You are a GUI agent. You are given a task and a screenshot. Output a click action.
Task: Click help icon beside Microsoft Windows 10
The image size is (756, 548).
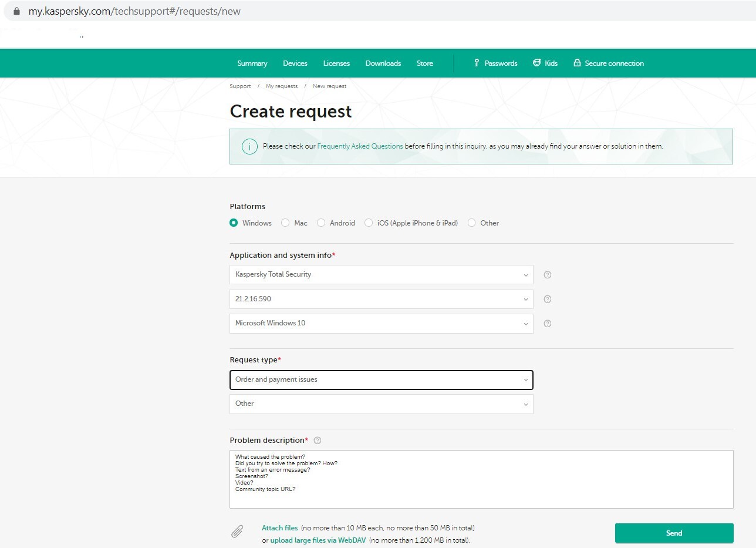pyautogui.click(x=548, y=324)
